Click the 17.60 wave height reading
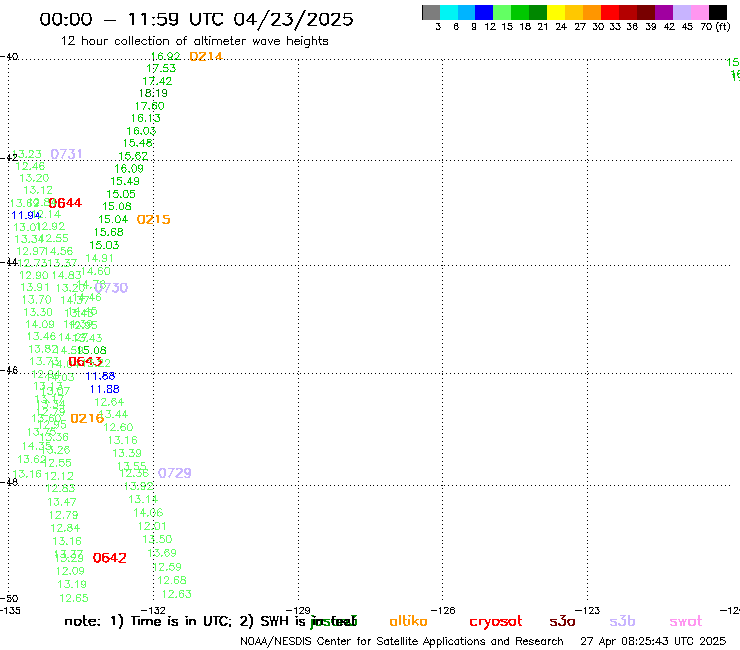 pos(150,106)
